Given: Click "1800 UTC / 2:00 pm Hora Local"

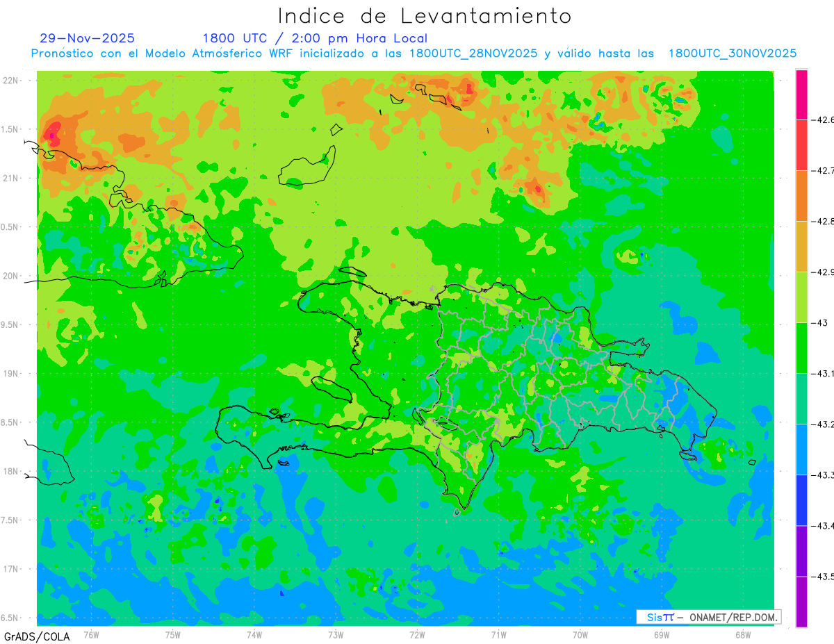Looking at the screenshot, I should tap(315, 39).
